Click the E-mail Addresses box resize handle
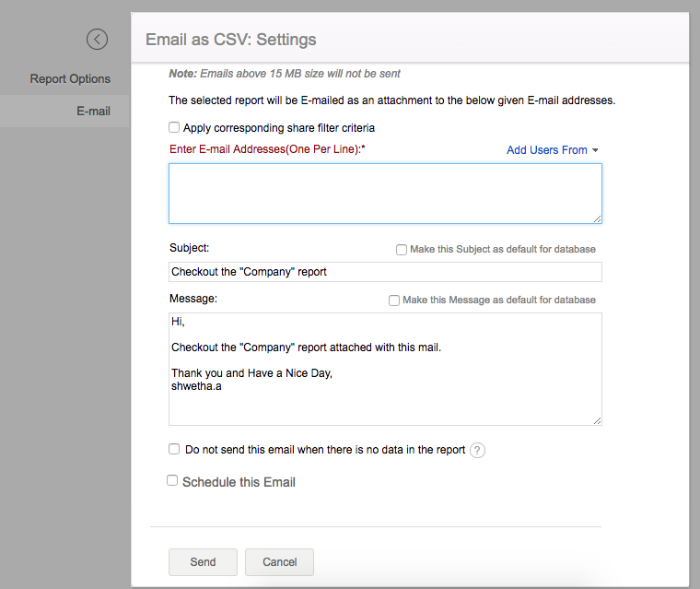Image resolution: width=700 pixels, height=589 pixels. pyautogui.click(x=597, y=218)
